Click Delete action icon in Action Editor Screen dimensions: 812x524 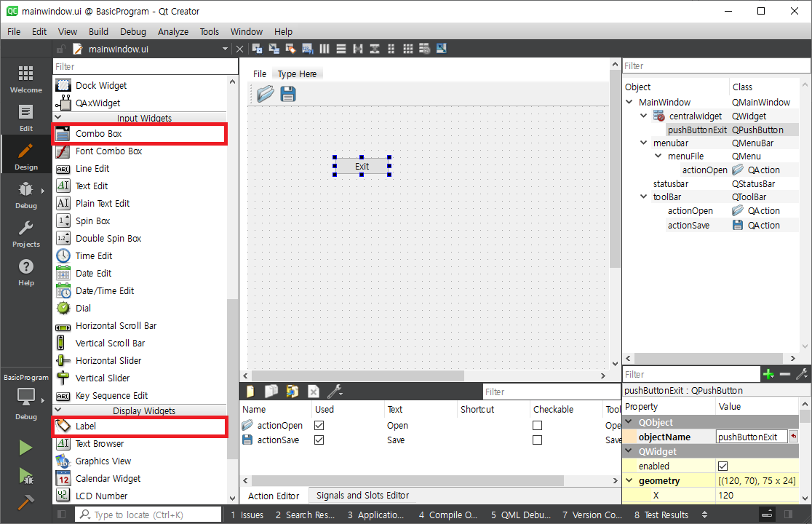[x=314, y=392]
